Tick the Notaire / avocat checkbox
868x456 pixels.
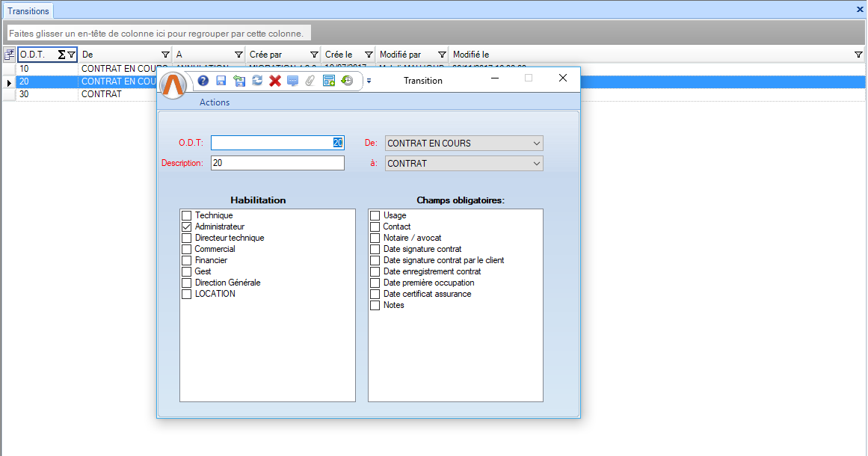tap(375, 238)
